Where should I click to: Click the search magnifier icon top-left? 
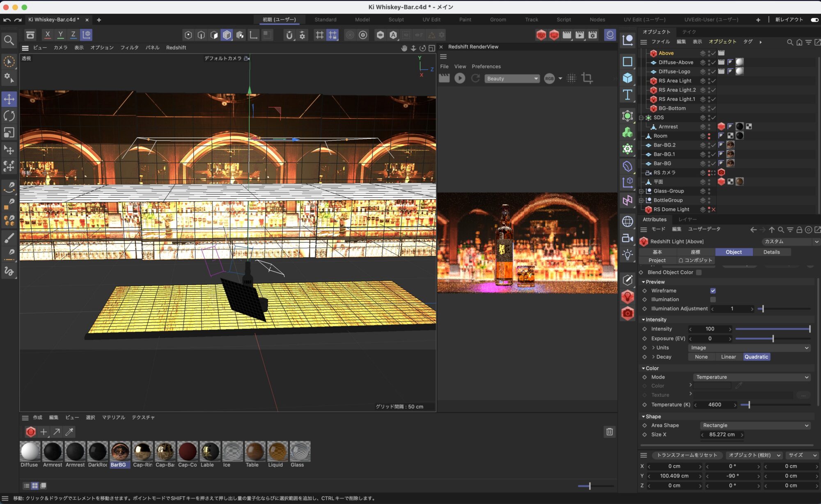pos(9,40)
